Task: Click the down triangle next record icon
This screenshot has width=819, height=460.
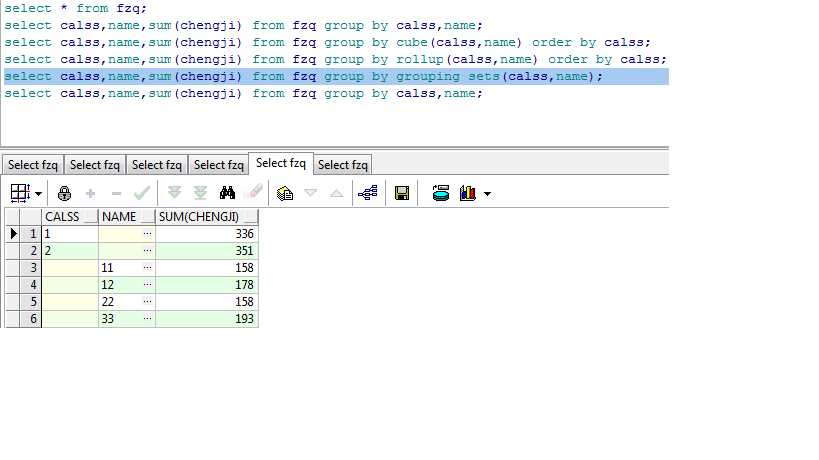Action: pos(310,193)
